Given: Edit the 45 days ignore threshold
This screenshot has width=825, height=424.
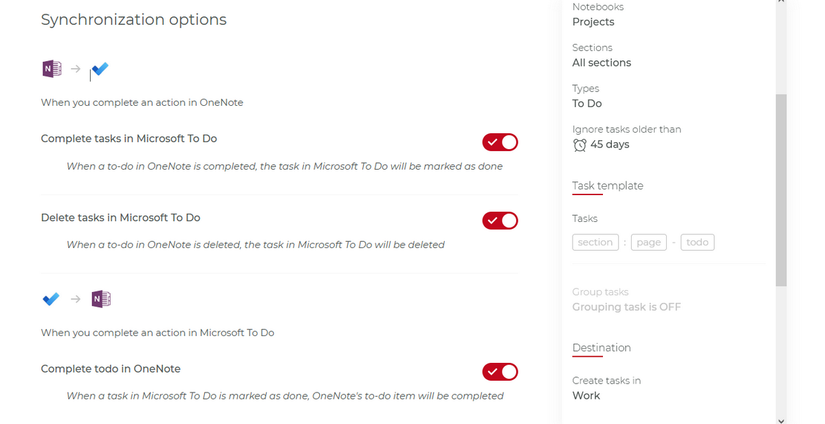Looking at the screenshot, I should pyautogui.click(x=610, y=145).
